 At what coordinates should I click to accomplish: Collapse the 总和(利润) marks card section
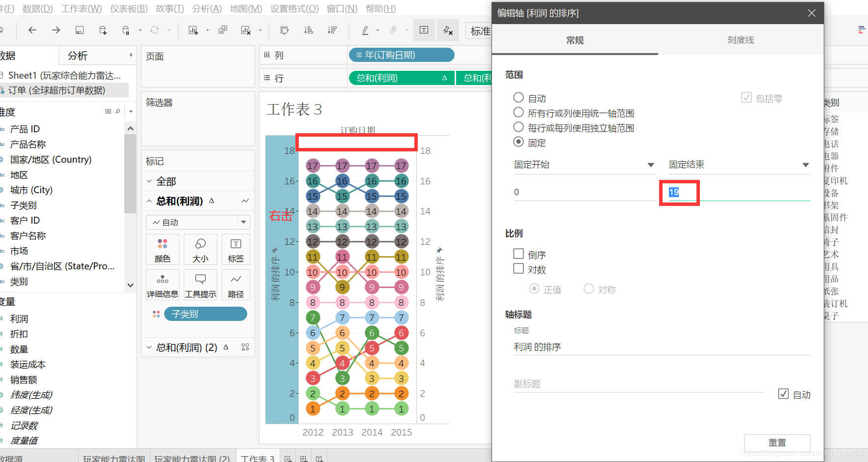pos(149,201)
